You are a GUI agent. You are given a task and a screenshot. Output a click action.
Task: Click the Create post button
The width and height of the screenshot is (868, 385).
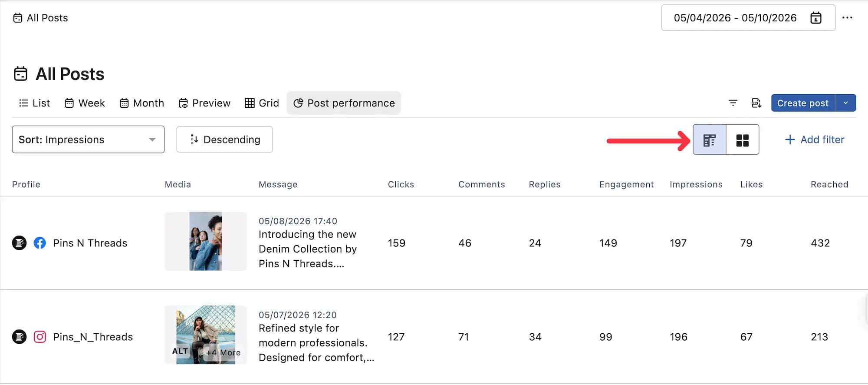click(x=803, y=103)
